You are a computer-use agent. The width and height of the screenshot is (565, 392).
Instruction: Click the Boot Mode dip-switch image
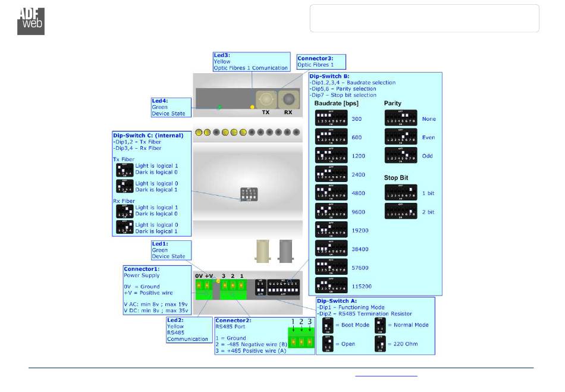(328, 325)
